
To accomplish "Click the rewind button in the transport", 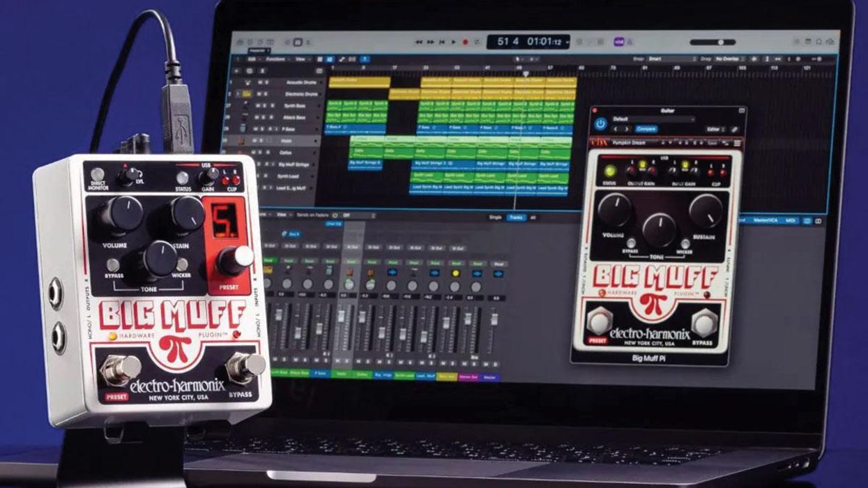I will point(419,43).
